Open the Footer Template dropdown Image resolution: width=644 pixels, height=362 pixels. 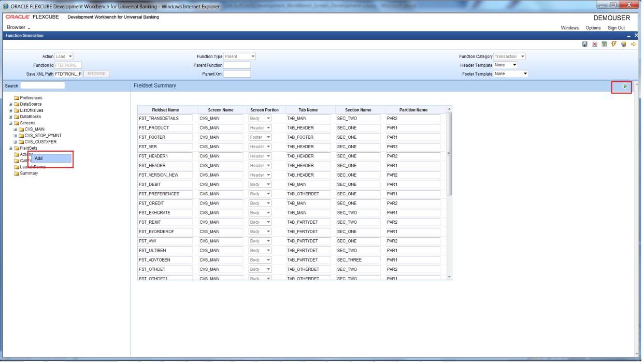pos(511,74)
